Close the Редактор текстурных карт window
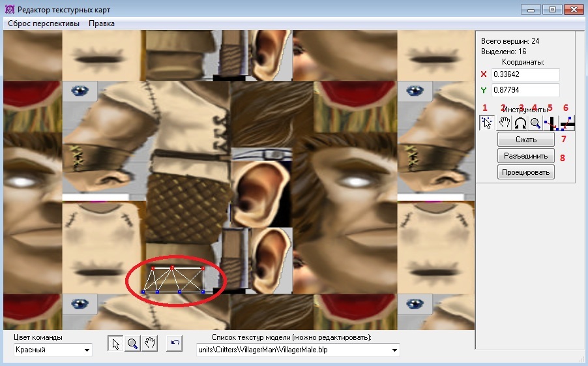The height and width of the screenshot is (366, 588). click(574, 9)
